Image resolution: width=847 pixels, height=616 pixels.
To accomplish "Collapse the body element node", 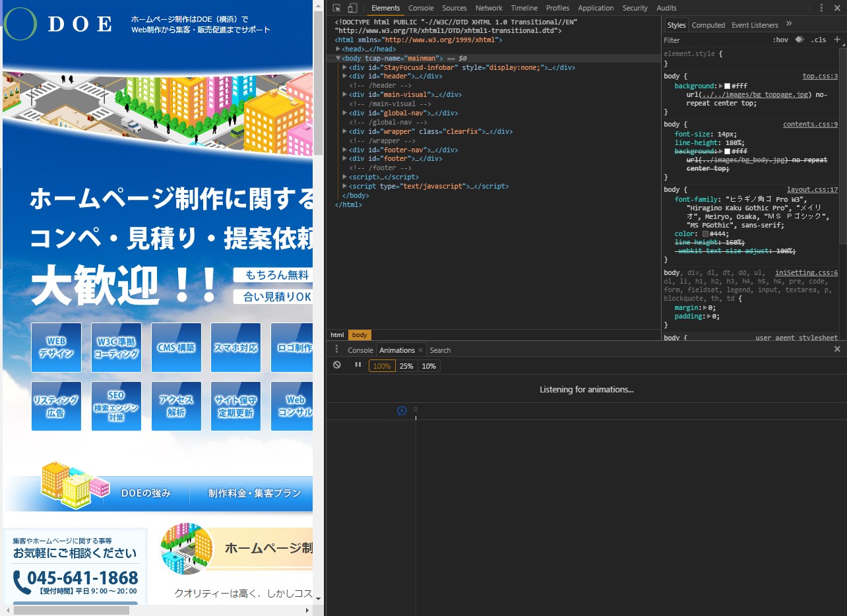I will pos(338,58).
